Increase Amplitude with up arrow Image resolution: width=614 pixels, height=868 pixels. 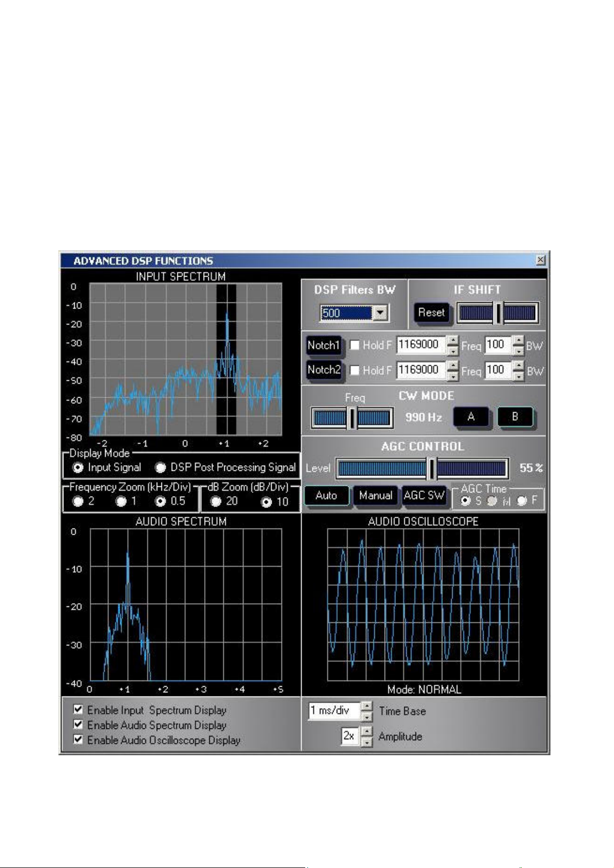click(x=366, y=731)
